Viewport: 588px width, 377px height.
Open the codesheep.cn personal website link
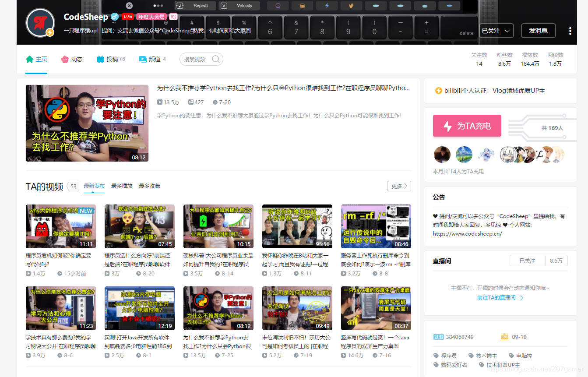(466, 233)
